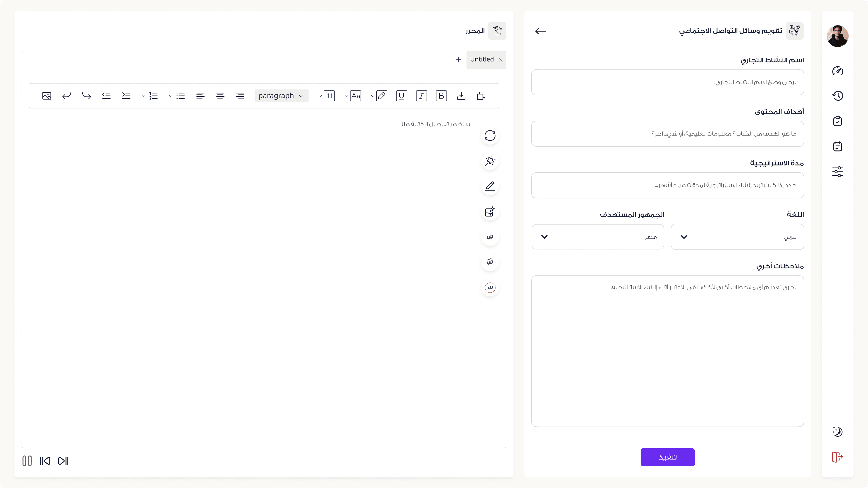Toggle dark mode moon icon

coord(838,432)
